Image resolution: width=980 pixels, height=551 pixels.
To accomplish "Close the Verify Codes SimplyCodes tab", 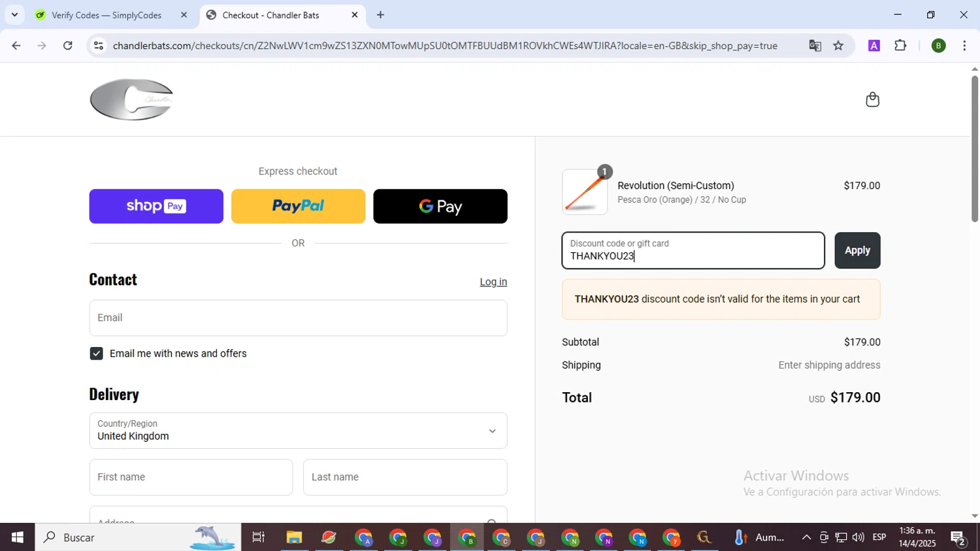I will (184, 15).
